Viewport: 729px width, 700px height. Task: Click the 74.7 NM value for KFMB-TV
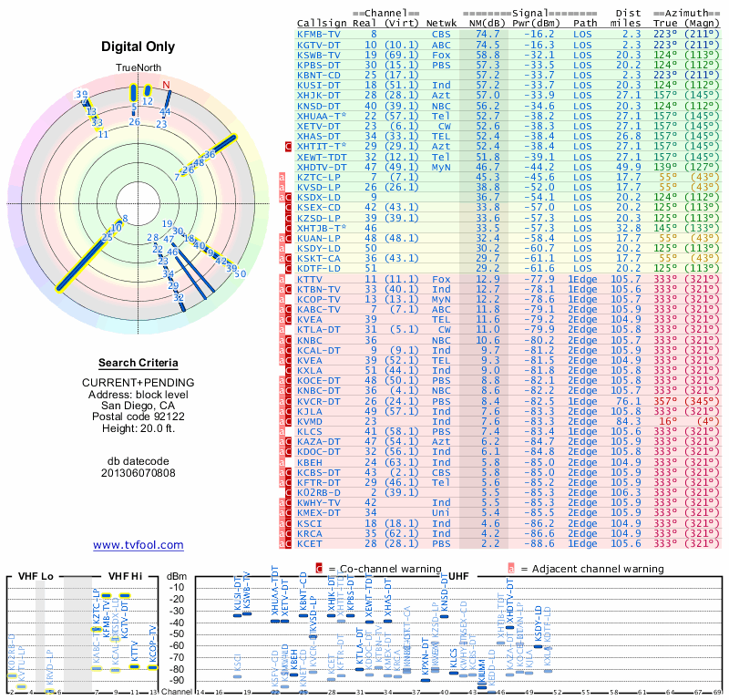(x=488, y=34)
